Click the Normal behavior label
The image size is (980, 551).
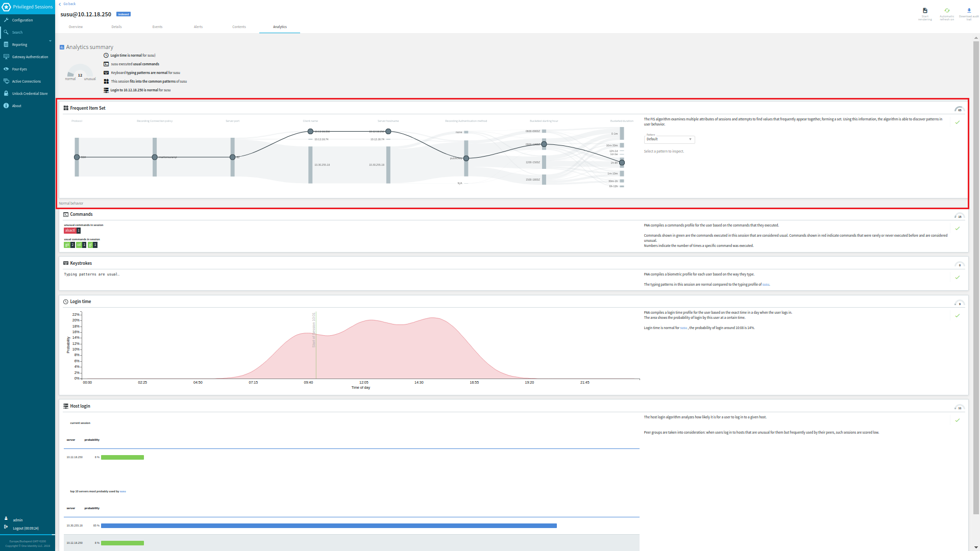click(71, 203)
